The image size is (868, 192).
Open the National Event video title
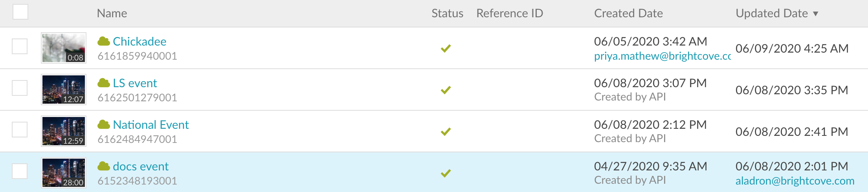(151, 124)
